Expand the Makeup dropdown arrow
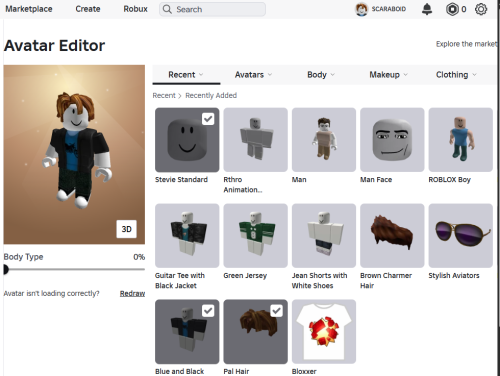Viewport: 500px width, 376px height. click(405, 75)
